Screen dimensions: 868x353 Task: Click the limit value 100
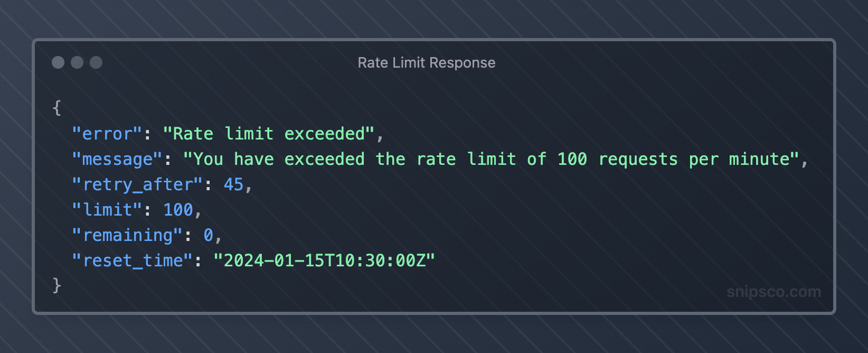(178, 210)
